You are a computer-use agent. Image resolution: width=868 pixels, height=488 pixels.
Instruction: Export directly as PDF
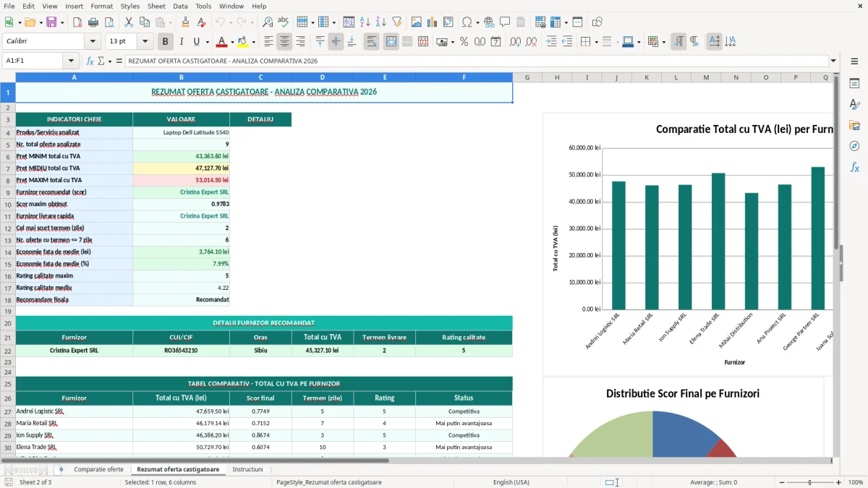click(x=77, y=22)
